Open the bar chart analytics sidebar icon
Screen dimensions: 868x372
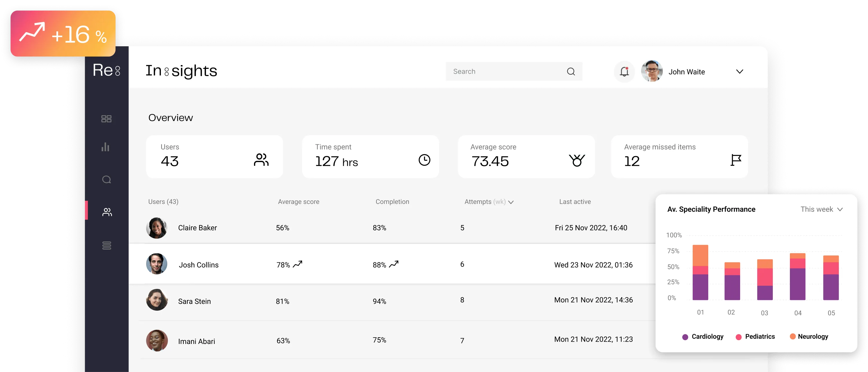click(x=106, y=147)
